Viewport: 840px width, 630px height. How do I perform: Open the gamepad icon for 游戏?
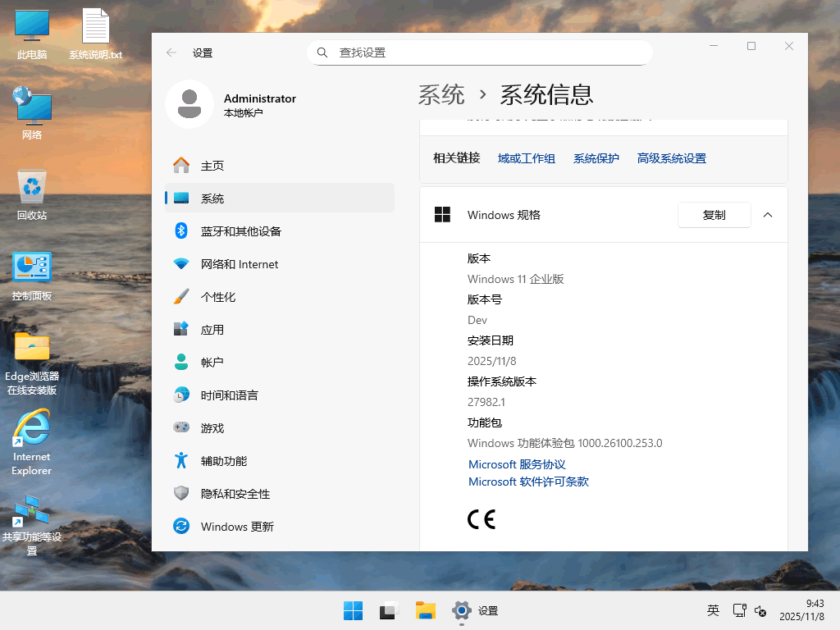click(x=181, y=427)
